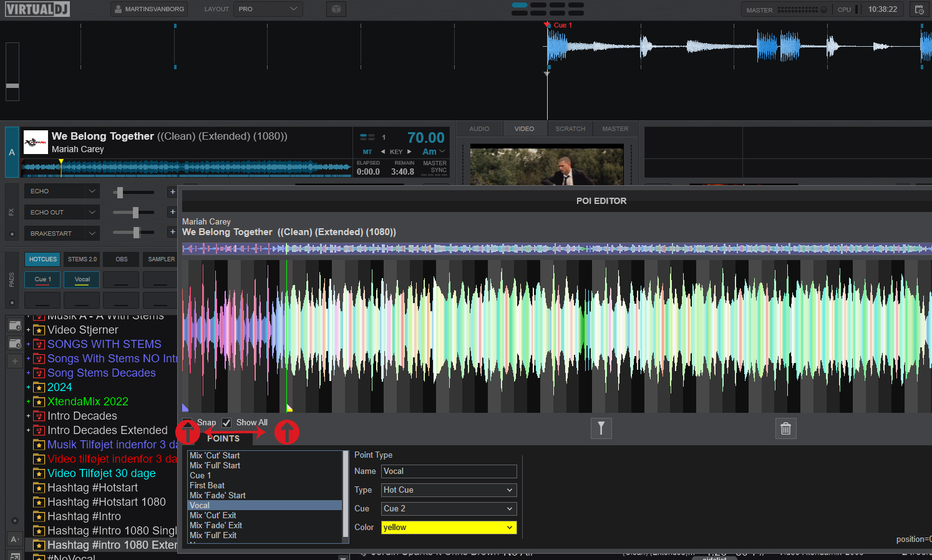Select Mix 'Cut' Exit in points list
Image resolution: width=932 pixels, height=560 pixels.
(x=265, y=516)
